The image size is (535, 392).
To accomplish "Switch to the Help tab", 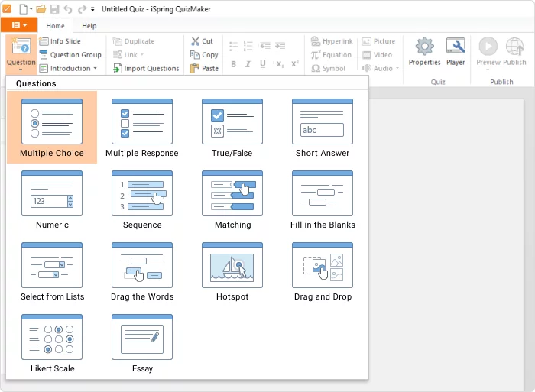I will [x=89, y=26].
